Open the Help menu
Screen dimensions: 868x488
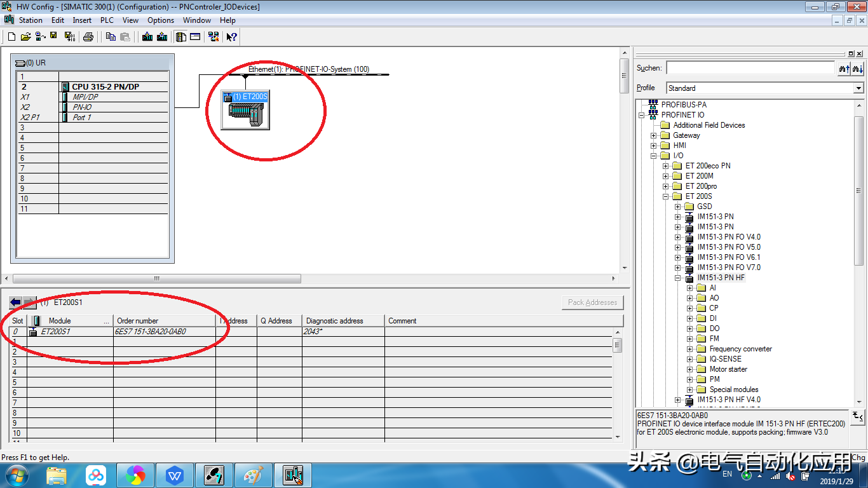[227, 20]
